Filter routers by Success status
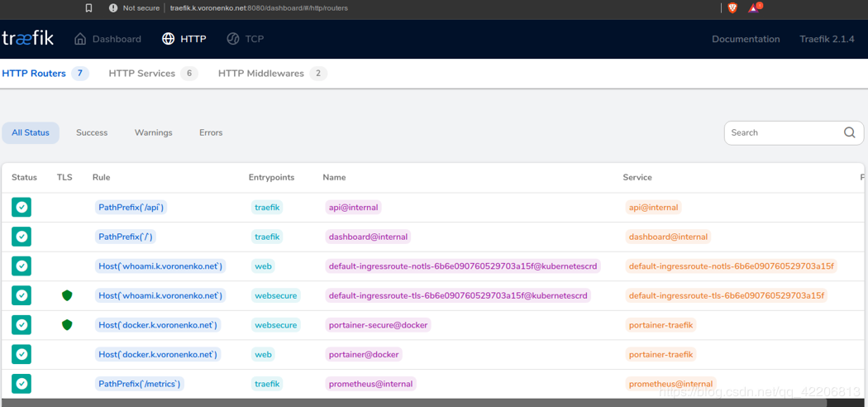 [x=92, y=132]
